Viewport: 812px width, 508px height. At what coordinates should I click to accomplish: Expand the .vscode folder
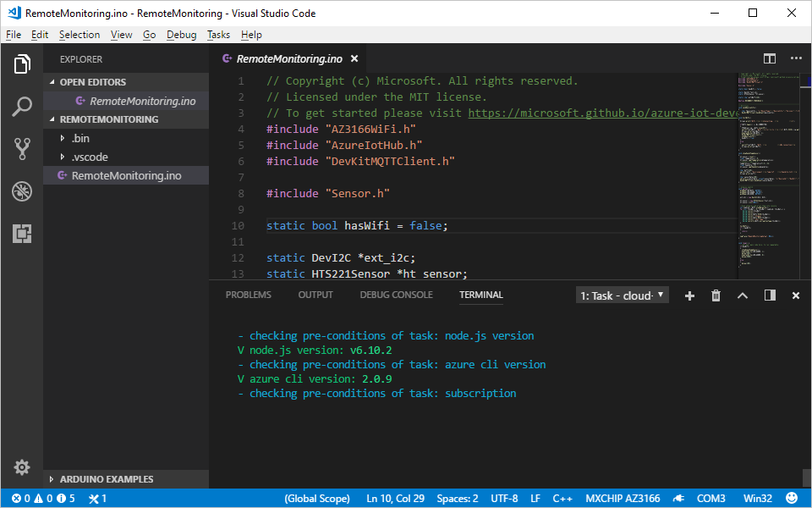coord(89,157)
